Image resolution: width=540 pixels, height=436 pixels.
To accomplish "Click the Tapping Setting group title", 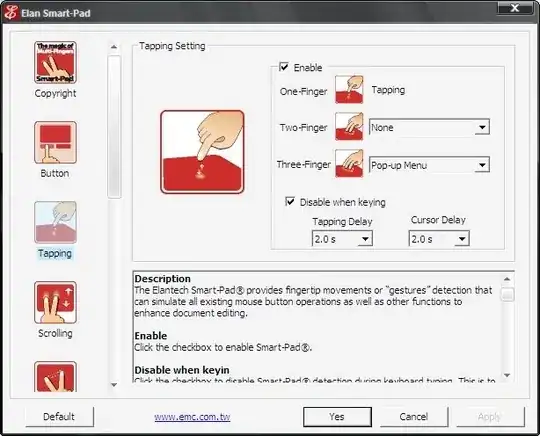I will click(172, 46).
